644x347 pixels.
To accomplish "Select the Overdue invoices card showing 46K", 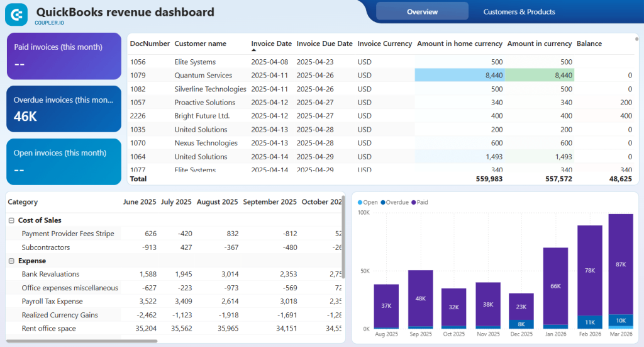I will [64, 109].
